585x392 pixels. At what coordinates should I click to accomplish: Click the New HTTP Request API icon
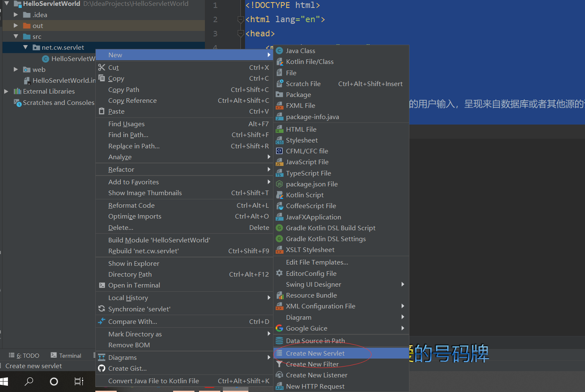[280, 387]
